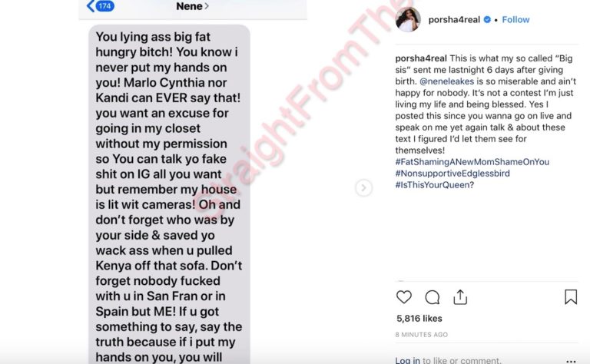This screenshot has height=364, width=590.
Task: Open post timestamp 8 minutes ago
Action: click(422, 334)
